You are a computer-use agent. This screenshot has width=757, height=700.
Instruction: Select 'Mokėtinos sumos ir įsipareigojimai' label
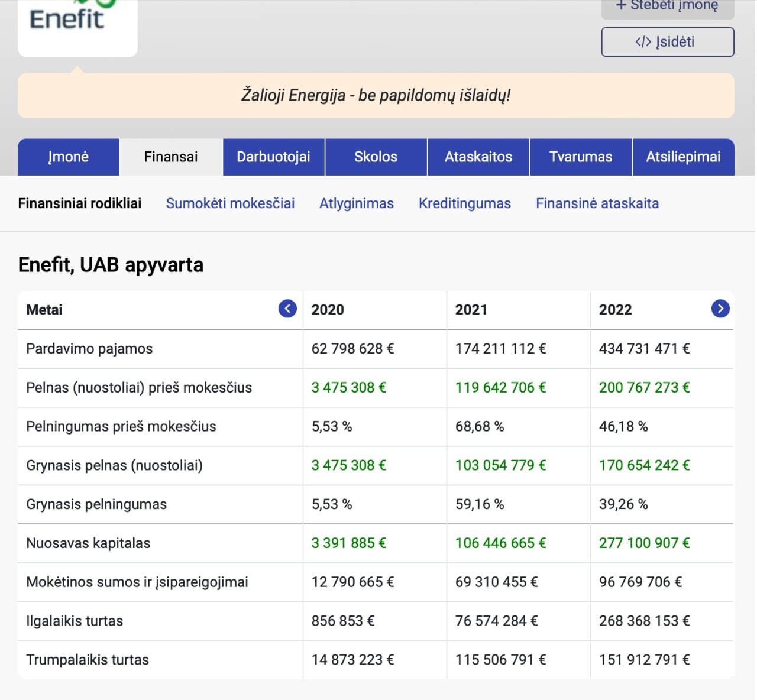tap(137, 582)
